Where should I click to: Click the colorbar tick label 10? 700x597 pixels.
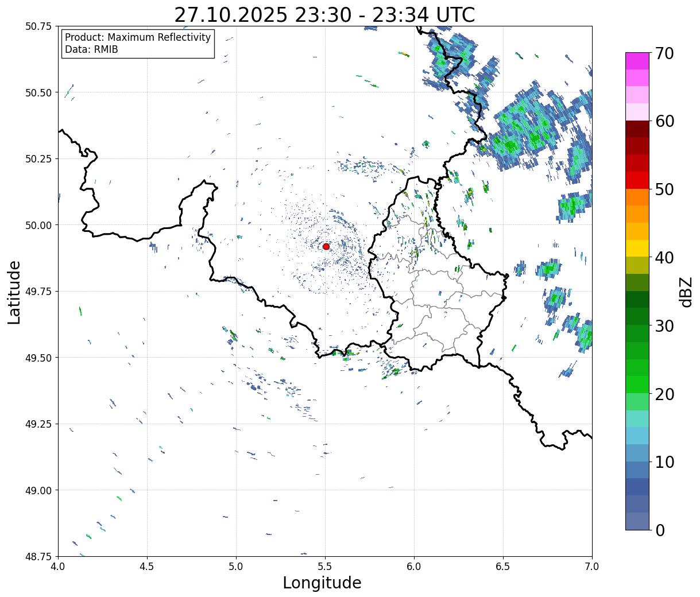pyautogui.click(x=664, y=462)
